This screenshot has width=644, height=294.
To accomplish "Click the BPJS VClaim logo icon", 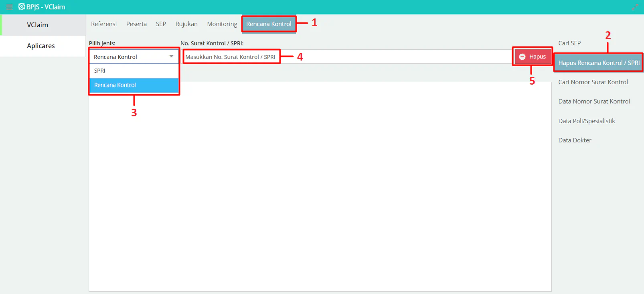I will point(22,7).
